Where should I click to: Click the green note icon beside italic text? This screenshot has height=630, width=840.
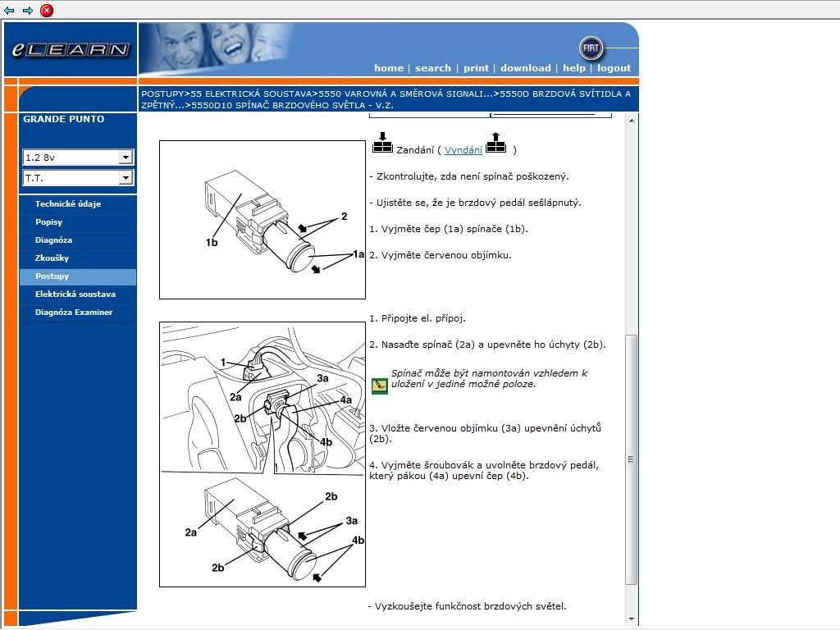click(x=379, y=386)
